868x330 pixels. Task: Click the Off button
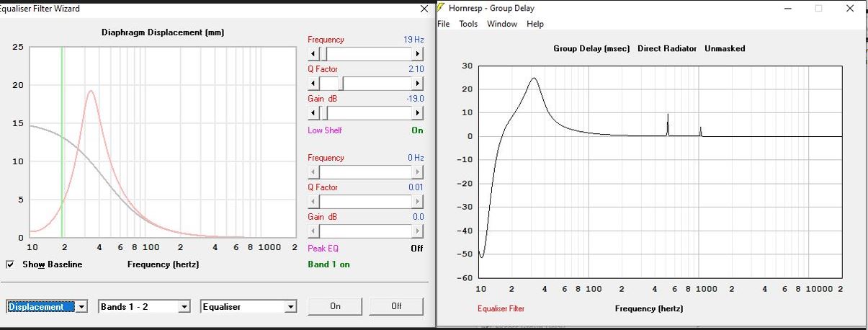pos(396,306)
